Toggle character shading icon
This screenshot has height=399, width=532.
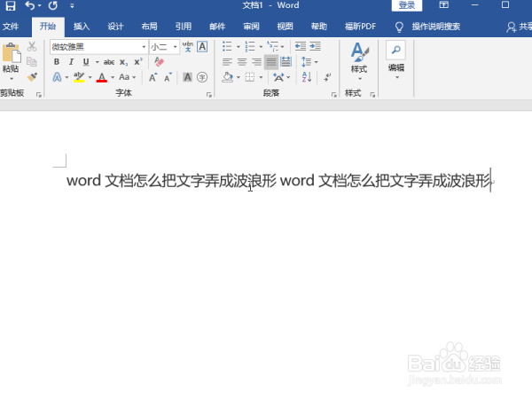(x=187, y=77)
